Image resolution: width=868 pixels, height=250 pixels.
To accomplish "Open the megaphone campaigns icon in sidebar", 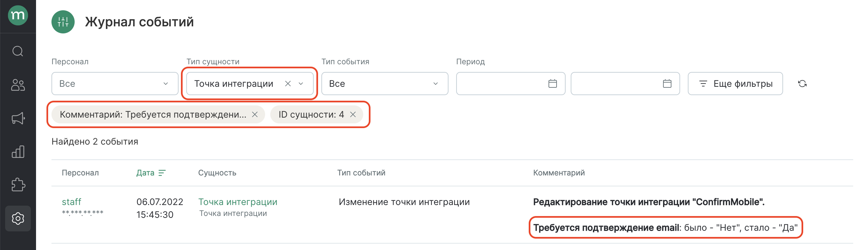I will tap(18, 118).
